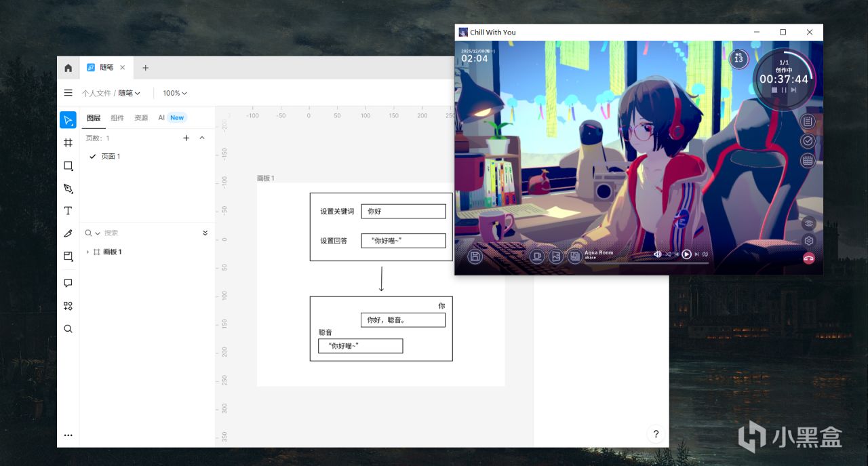Collapse the pages list with the chevron
The height and width of the screenshot is (466, 868).
tap(201, 138)
